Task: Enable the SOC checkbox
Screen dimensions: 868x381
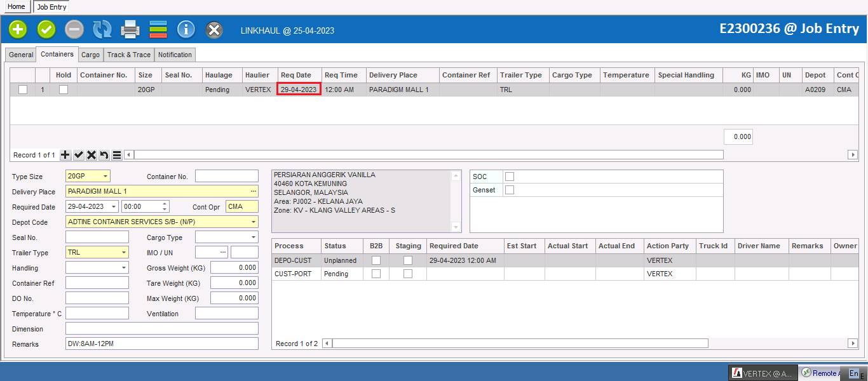Action: (x=509, y=177)
